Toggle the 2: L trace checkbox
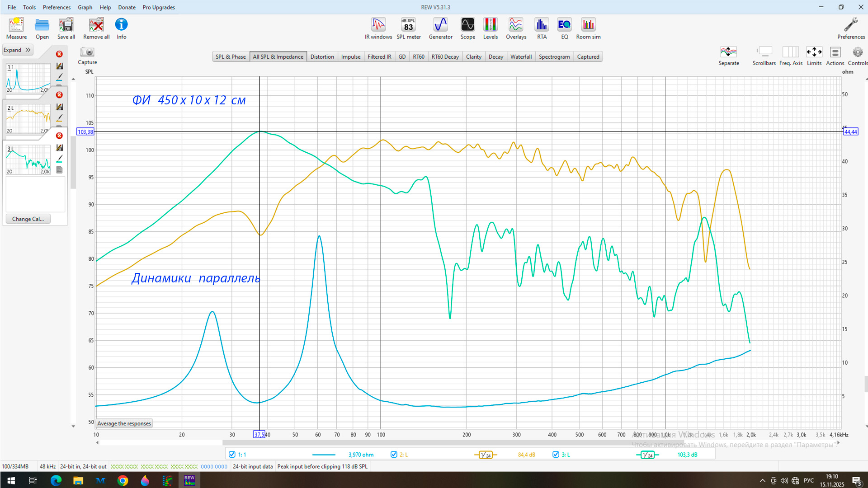Viewport: 868px width, 488px height. [x=394, y=455]
